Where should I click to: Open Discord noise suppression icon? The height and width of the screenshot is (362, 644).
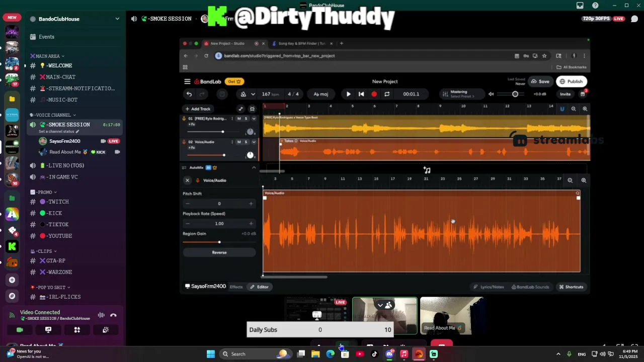[101, 315]
